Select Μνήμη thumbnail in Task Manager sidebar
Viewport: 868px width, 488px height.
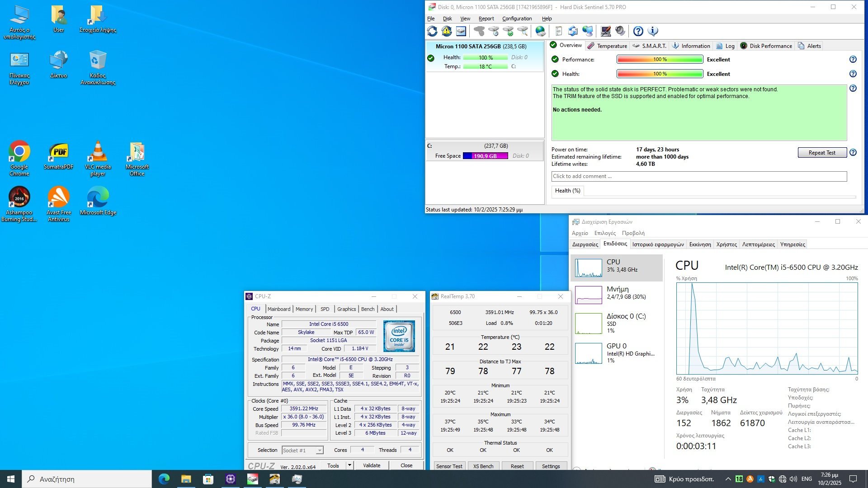pos(588,295)
